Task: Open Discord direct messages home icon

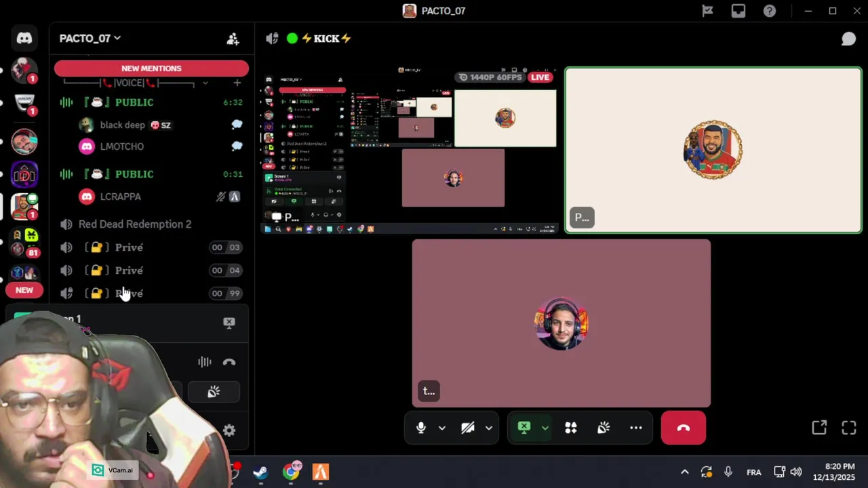Action: (x=24, y=38)
